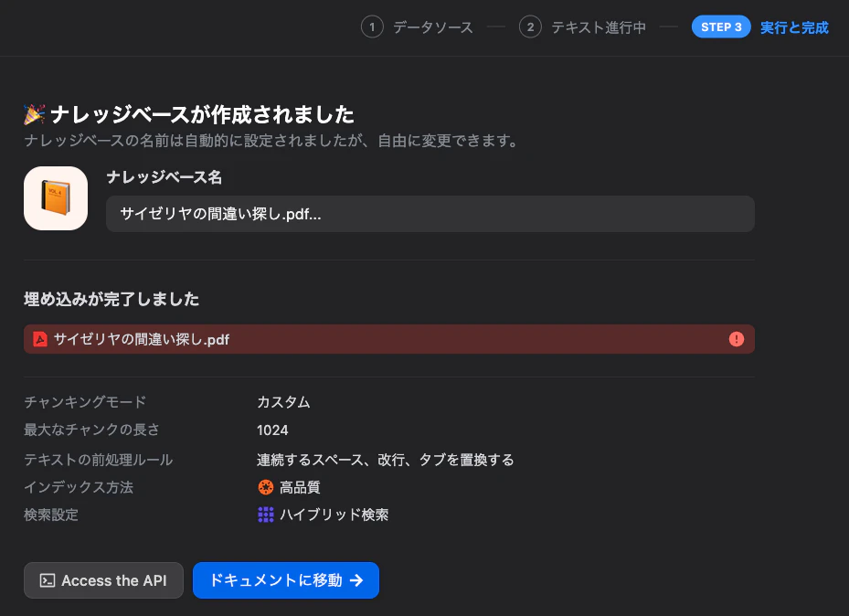Click the orange book knowledge base icon
The image size is (849, 616).
[55, 198]
